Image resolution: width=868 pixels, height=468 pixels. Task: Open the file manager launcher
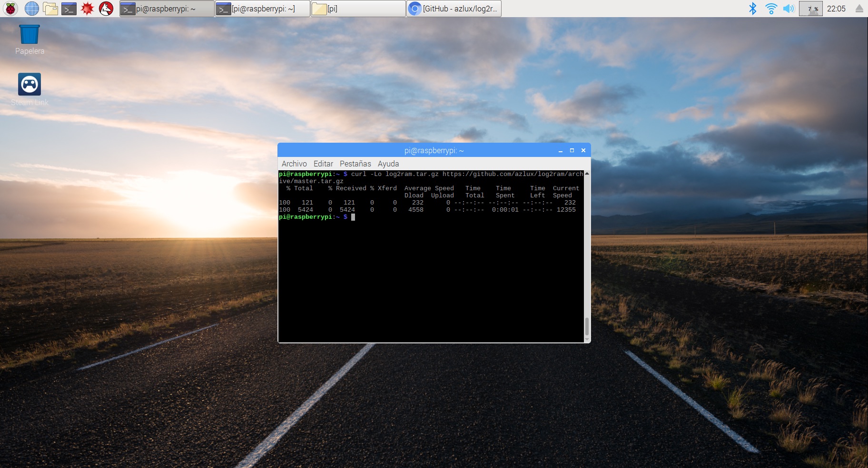pyautogui.click(x=50, y=9)
